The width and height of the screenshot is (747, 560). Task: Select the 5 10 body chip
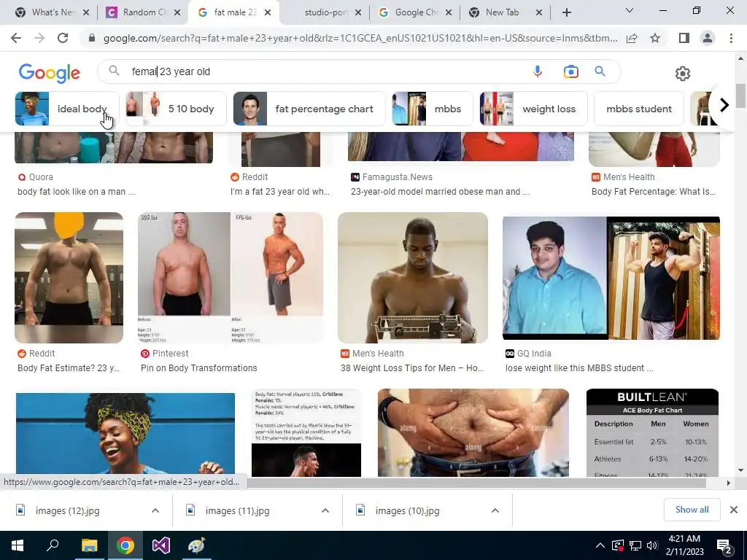point(176,109)
